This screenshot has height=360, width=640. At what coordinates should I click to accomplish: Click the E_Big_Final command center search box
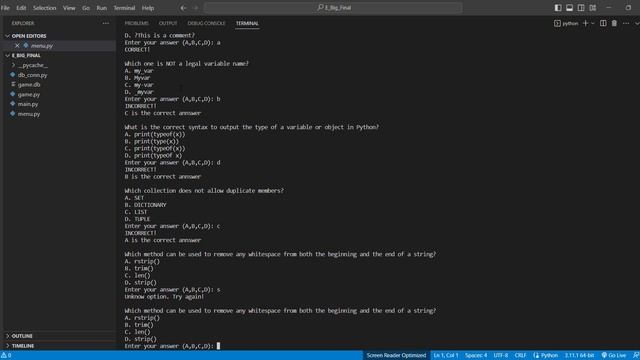[x=333, y=7]
